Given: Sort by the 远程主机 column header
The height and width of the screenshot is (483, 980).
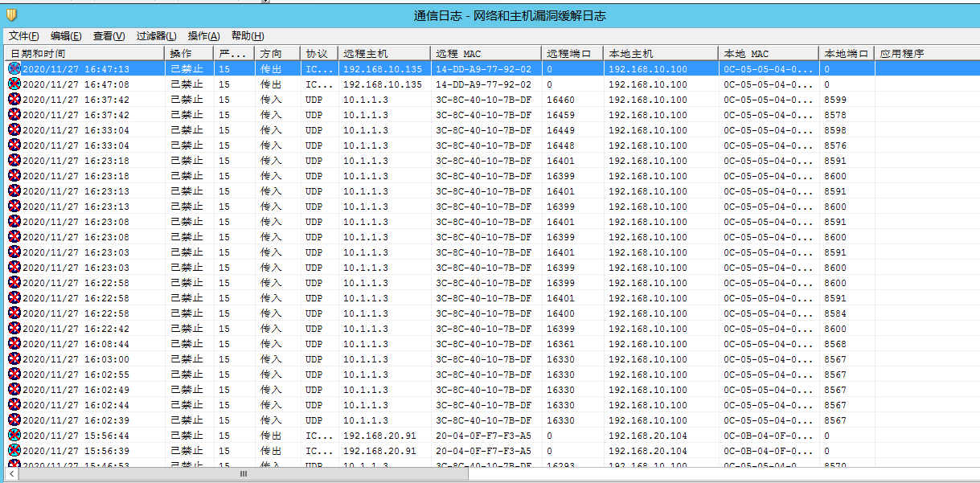Looking at the screenshot, I should [384, 54].
